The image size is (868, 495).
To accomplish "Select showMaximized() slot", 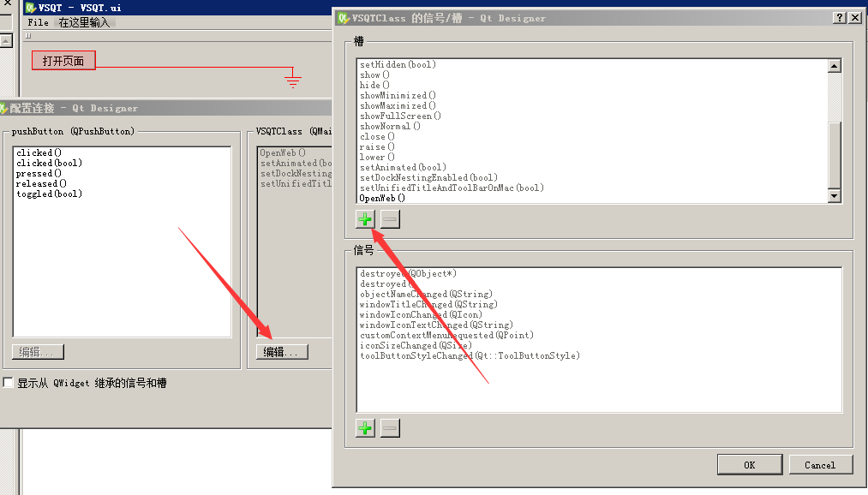I will tap(398, 105).
